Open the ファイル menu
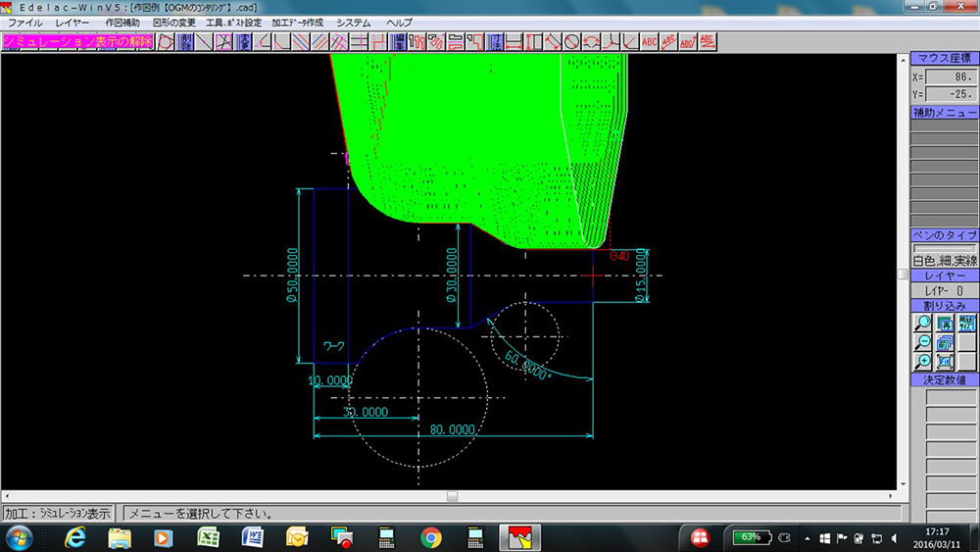Viewport: 980px width, 552px height. point(24,22)
